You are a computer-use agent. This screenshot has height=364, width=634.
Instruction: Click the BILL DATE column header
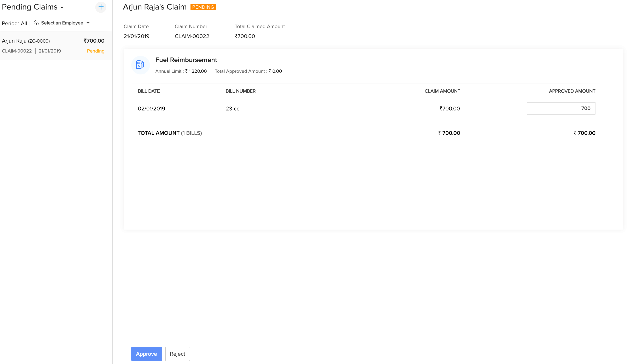[x=149, y=91]
